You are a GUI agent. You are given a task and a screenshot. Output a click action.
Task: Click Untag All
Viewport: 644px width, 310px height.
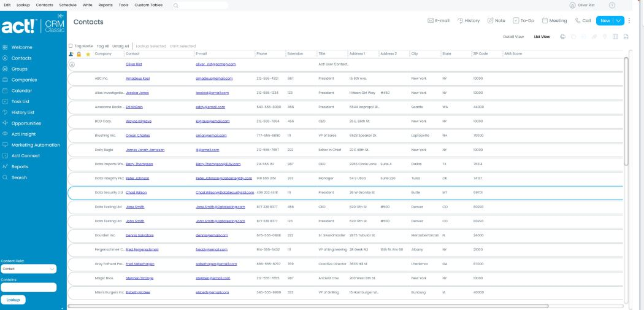tap(121, 46)
